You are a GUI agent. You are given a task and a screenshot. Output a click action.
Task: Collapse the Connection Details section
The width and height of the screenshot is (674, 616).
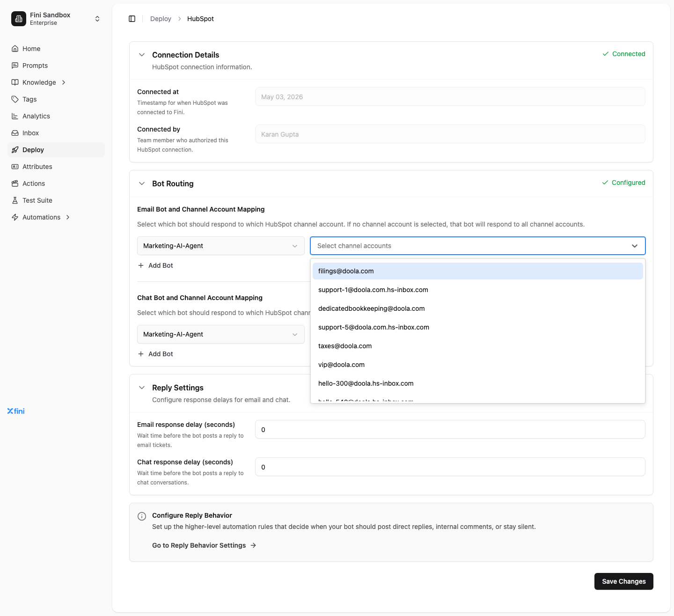tap(142, 55)
